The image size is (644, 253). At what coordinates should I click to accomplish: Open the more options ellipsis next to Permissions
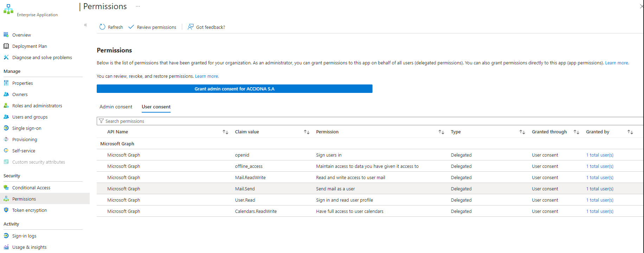138,6
